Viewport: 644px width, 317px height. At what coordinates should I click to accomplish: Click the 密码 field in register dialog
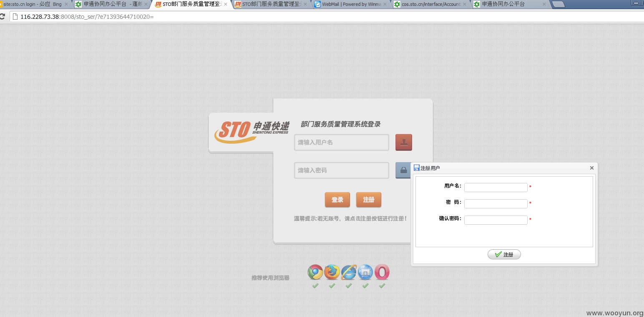[496, 204]
